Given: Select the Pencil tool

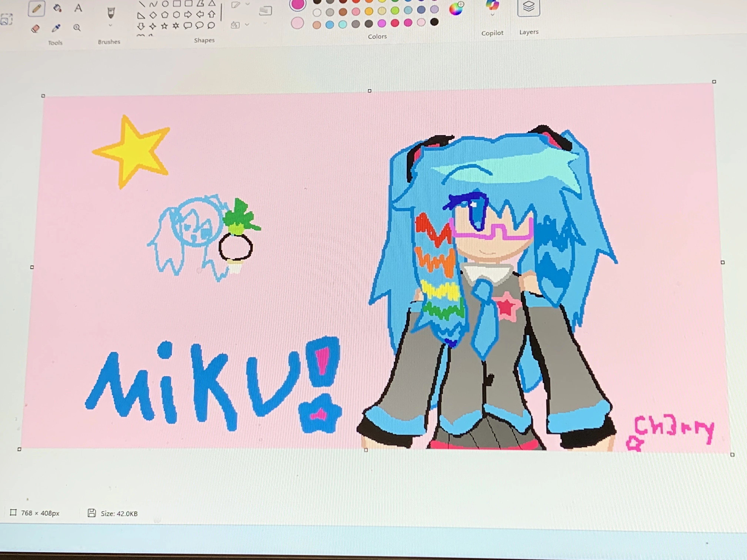Looking at the screenshot, I should (x=37, y=9).
